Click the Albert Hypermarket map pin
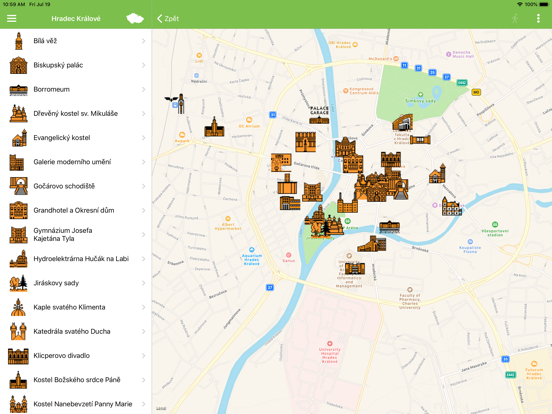This screenshot has width=552, height=414. tap(228, 219)
